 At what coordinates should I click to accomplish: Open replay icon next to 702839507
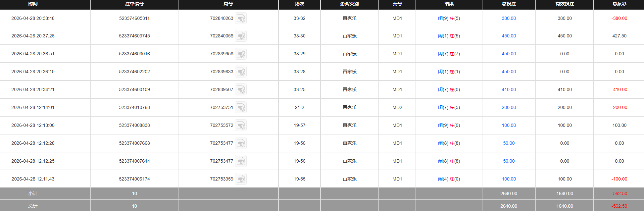click(241, 89)
